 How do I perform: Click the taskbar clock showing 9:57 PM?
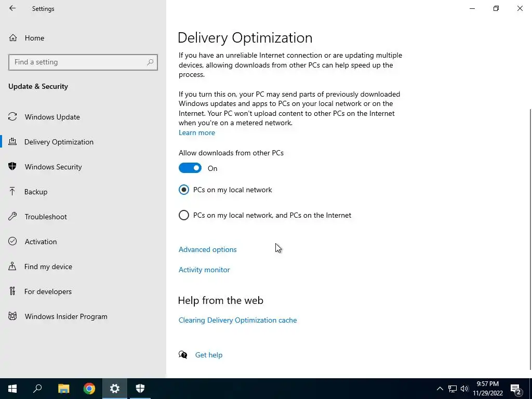click(487, 389)
